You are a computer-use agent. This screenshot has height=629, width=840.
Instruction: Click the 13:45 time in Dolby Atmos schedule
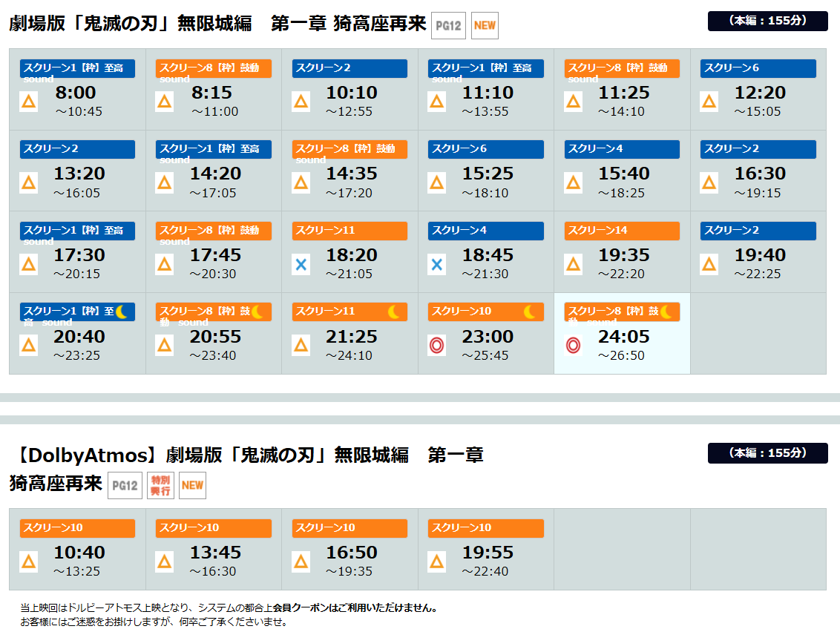215,553
